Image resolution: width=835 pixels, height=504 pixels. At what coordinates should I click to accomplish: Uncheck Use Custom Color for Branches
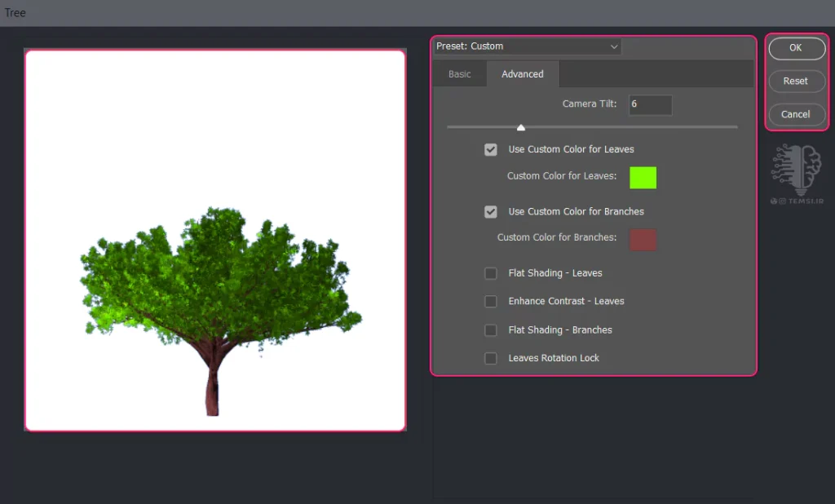click(490, 212)
